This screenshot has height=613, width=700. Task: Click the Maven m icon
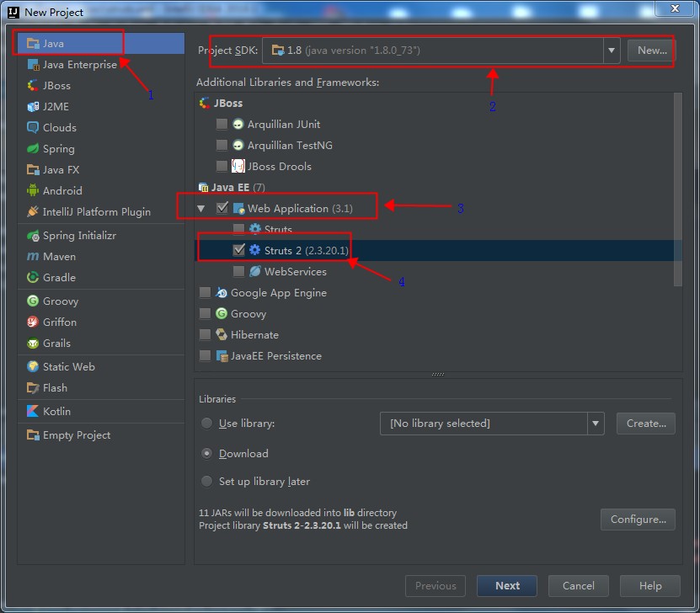(x=33, y=256)
